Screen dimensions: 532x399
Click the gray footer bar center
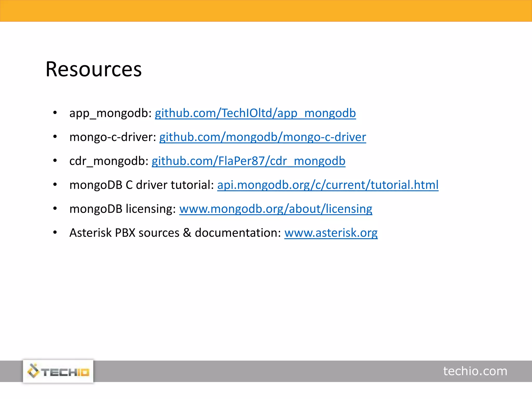click(x=266, y=371)
